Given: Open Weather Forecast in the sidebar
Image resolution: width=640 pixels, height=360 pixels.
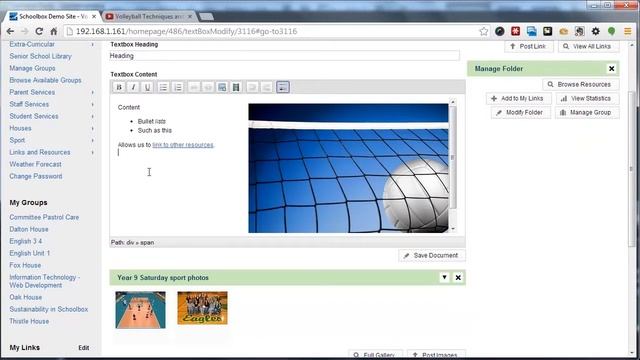Looking at the screenshot, I should (x=36, y=164).
